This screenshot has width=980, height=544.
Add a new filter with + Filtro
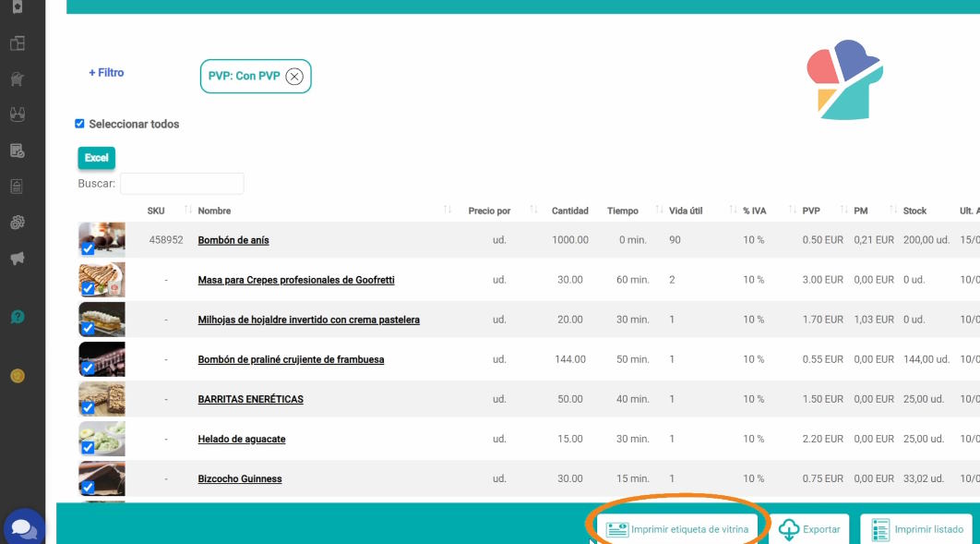pyautogui.click(x=106, y=73)
